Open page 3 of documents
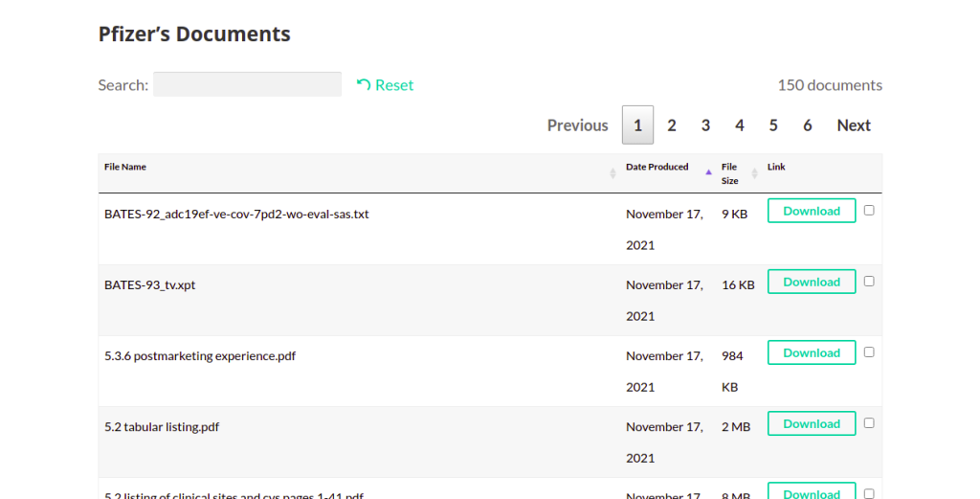Image resolution: width=980 pixels, height=499 pixels. (705, 125)
